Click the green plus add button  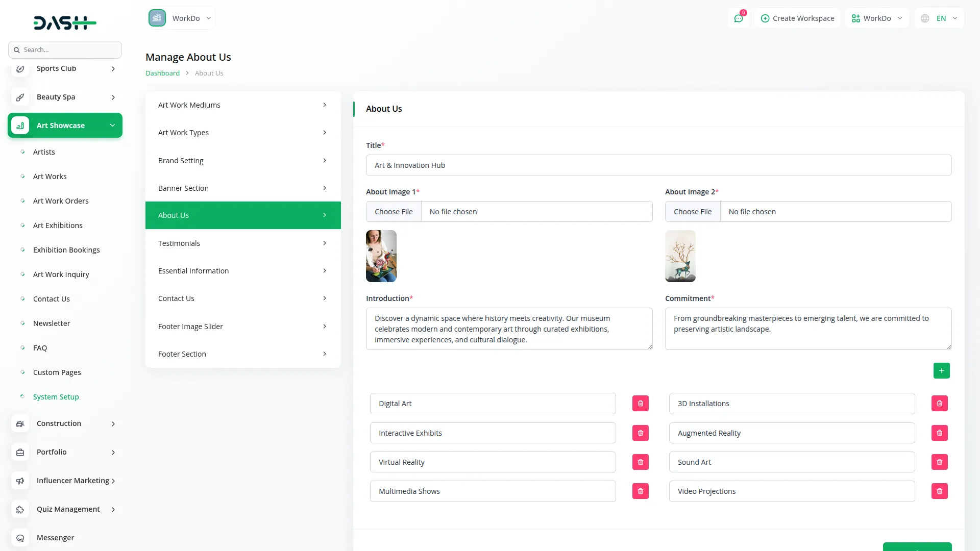pyautogui.click(x=941, y=371)
